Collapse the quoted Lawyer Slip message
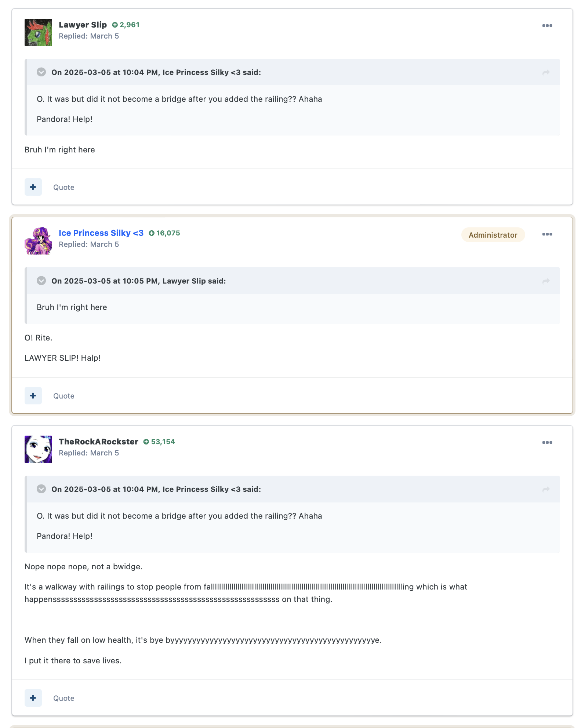 tap(41, 281)
